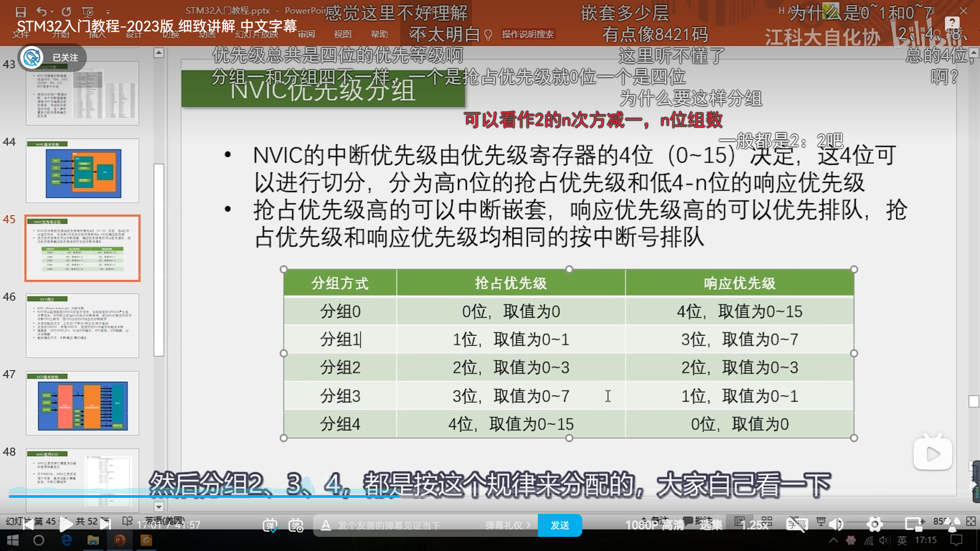Click the 已关注 followed button
Viewport: 980px width, 551px height.
65,58
